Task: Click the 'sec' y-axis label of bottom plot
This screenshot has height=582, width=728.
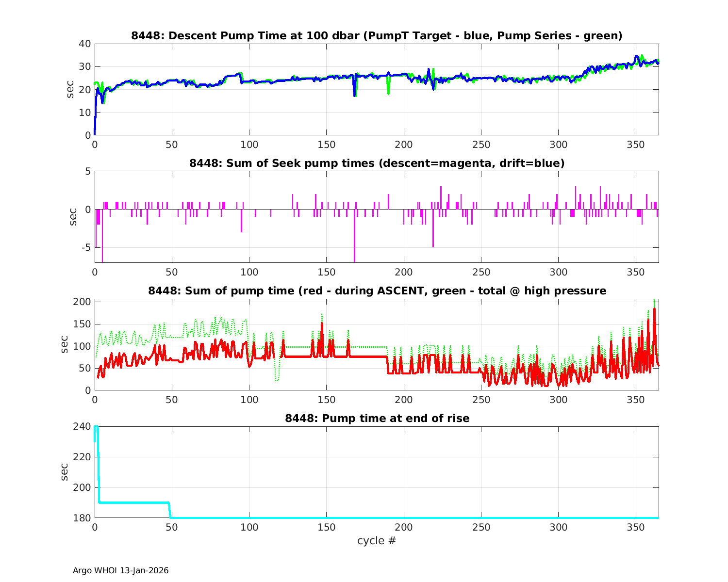Action: tap(65, 472)
